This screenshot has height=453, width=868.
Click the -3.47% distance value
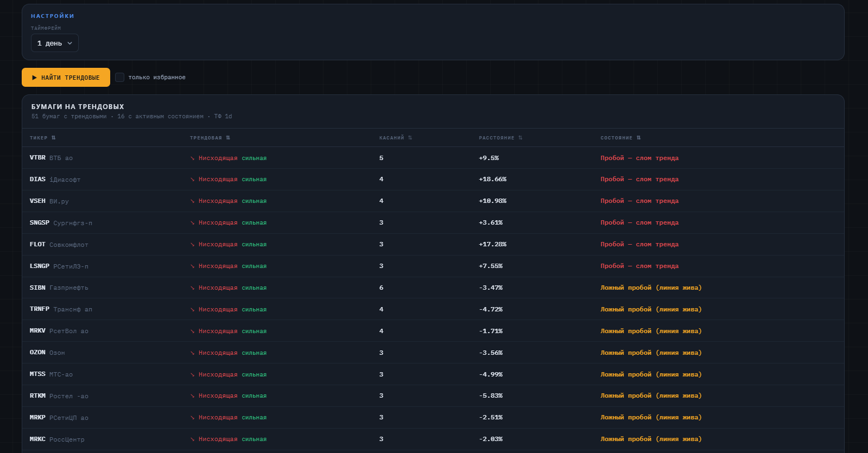pos(491,288)
